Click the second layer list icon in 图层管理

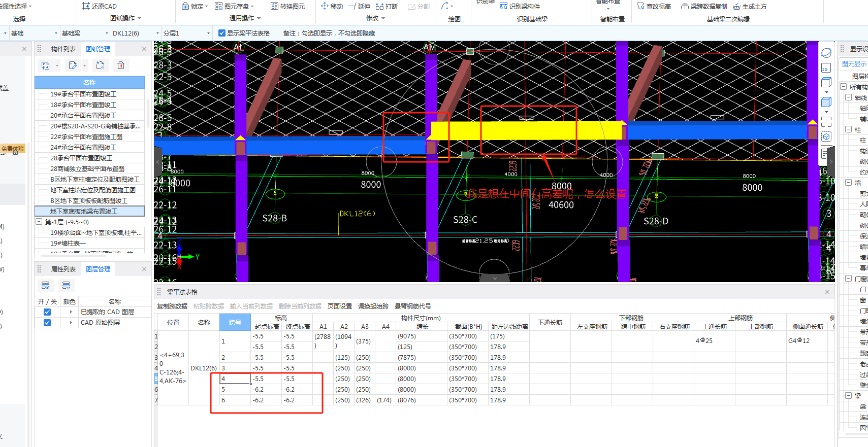coord(66,285)
